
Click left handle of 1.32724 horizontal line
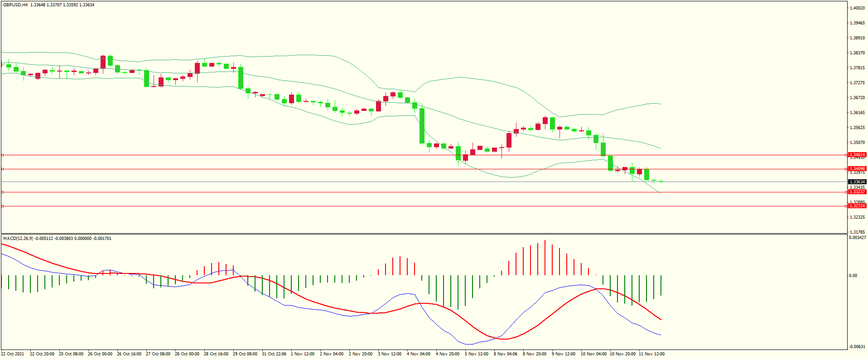(x=2, y=206)
